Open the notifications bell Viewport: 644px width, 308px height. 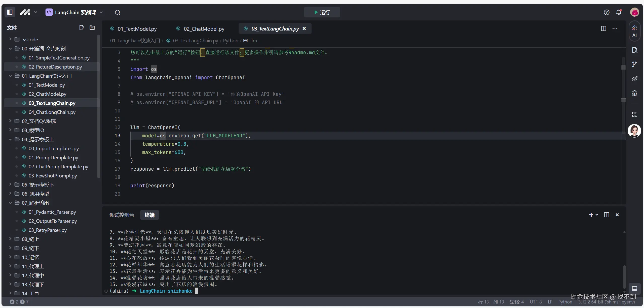point(619,12)
